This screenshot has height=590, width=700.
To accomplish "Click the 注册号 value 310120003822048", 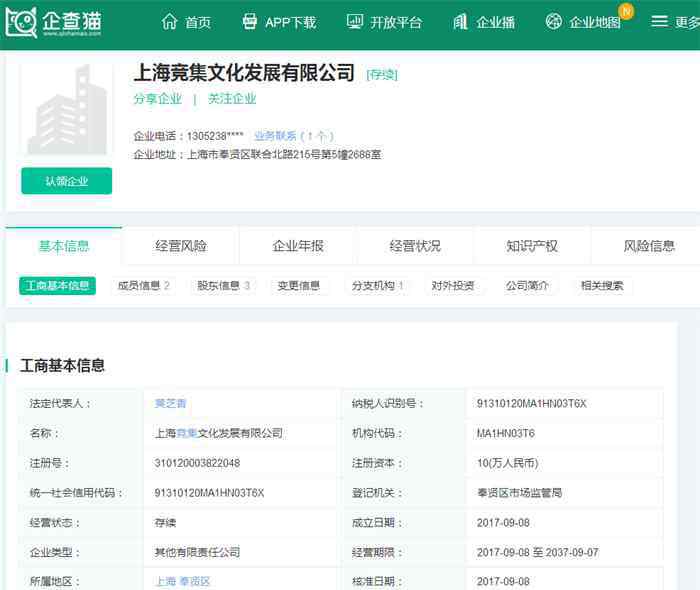I will click(197, 463).
